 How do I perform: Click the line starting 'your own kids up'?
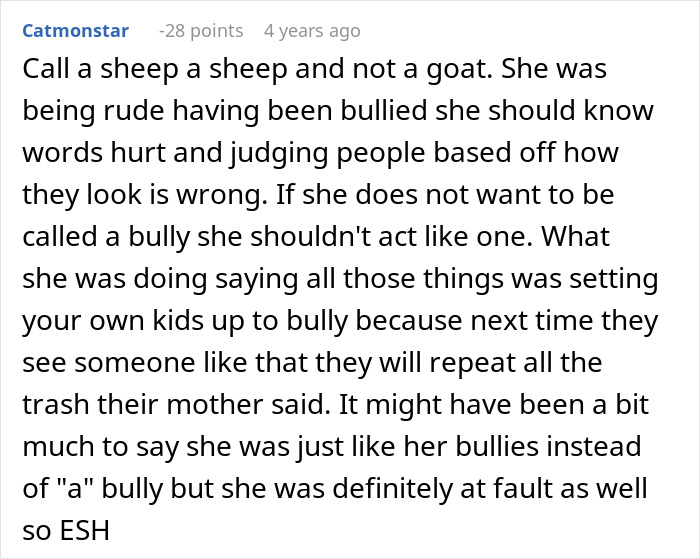coord(340,321)
